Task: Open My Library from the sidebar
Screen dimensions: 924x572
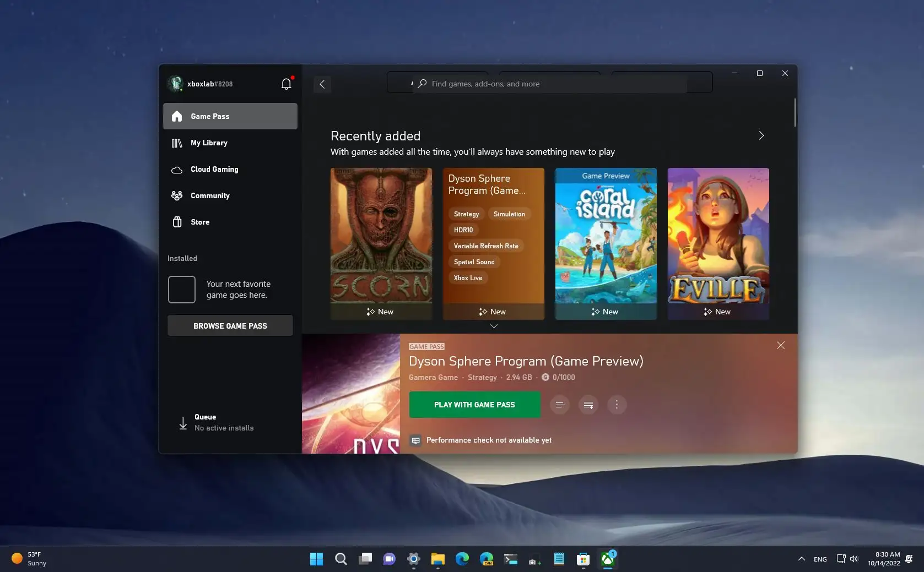Action: (230, 143)
